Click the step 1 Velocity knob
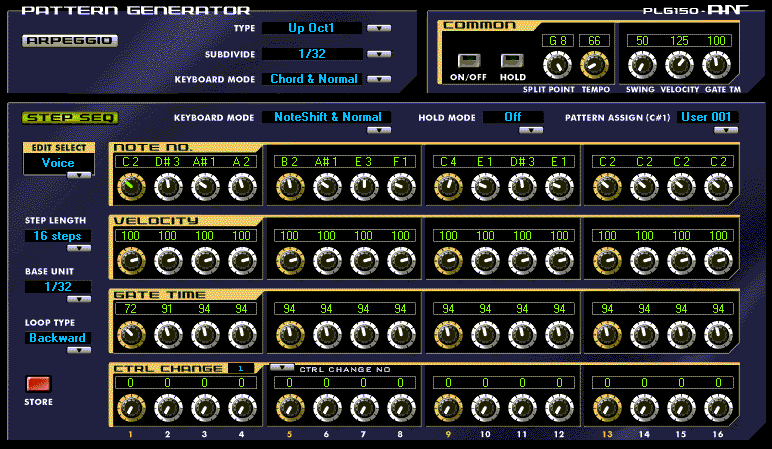Viewport: 772px width, 449px height. (131, 261)
